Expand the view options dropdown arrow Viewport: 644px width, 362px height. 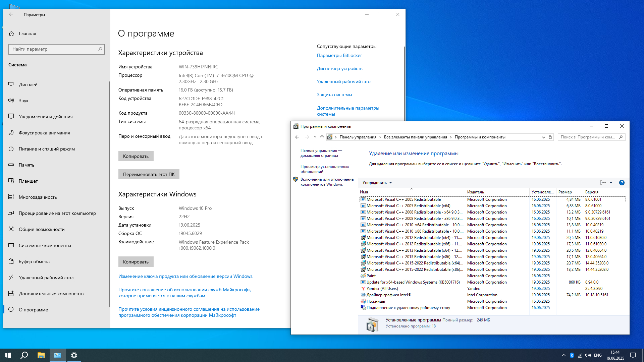[611, 183]
